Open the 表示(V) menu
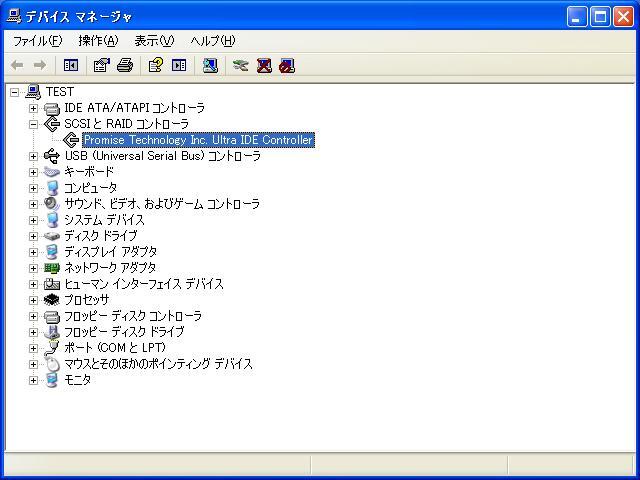Image resolution: width=640 pixels, height=480 pixels. point(154,41)
